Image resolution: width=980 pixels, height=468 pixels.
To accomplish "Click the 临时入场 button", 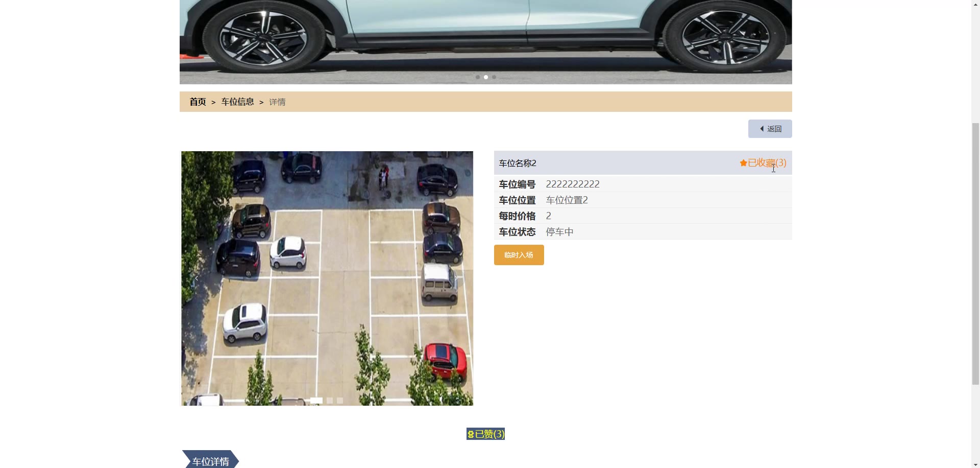I will 519,255.
